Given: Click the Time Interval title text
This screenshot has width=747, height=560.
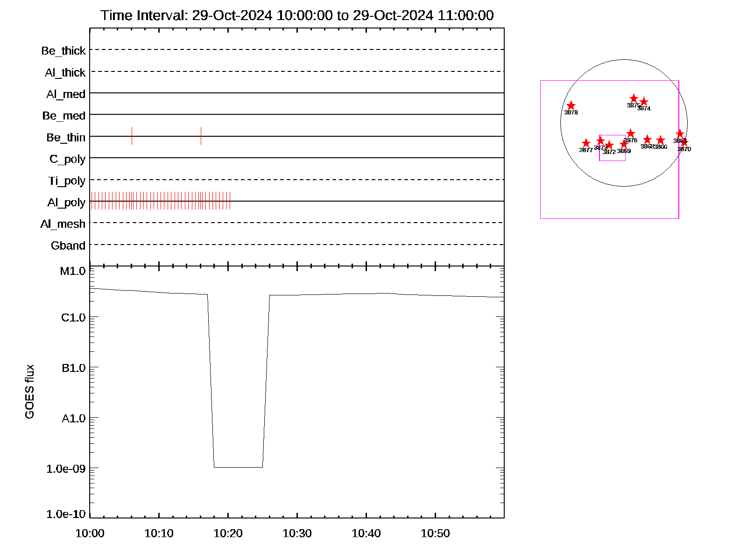Looking at the screenshot, I should click(297, 15).
